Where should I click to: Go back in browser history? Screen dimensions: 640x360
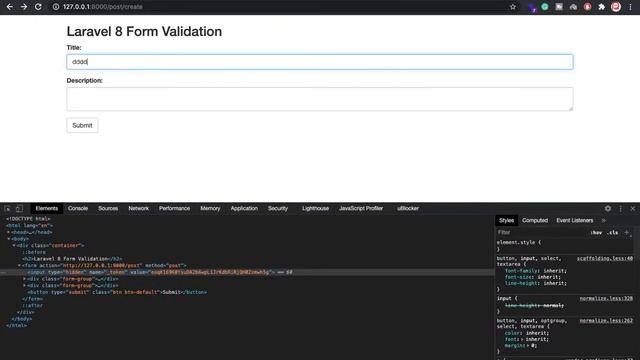point(9,7)
